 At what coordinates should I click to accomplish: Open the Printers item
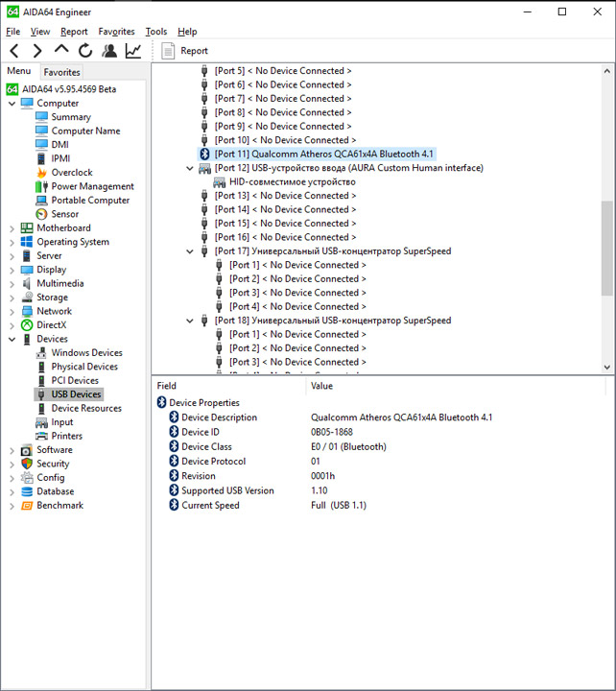click(x=67, y=436)
